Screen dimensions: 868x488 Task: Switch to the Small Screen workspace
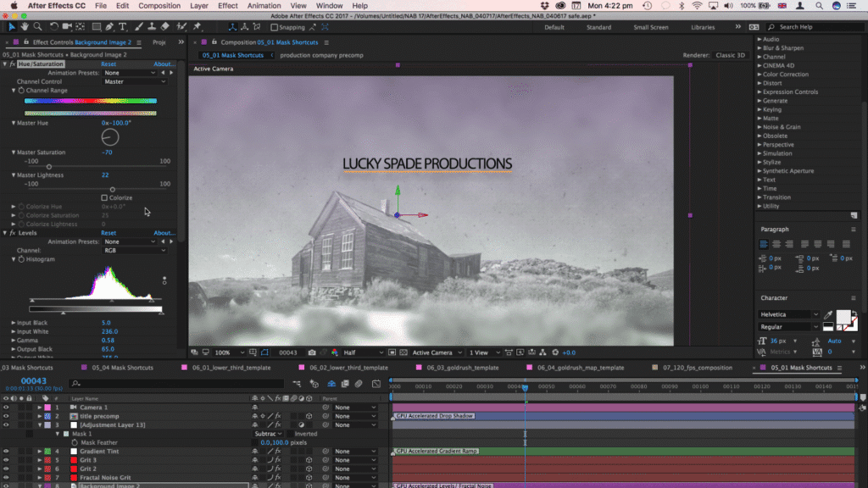pos(650,27)
